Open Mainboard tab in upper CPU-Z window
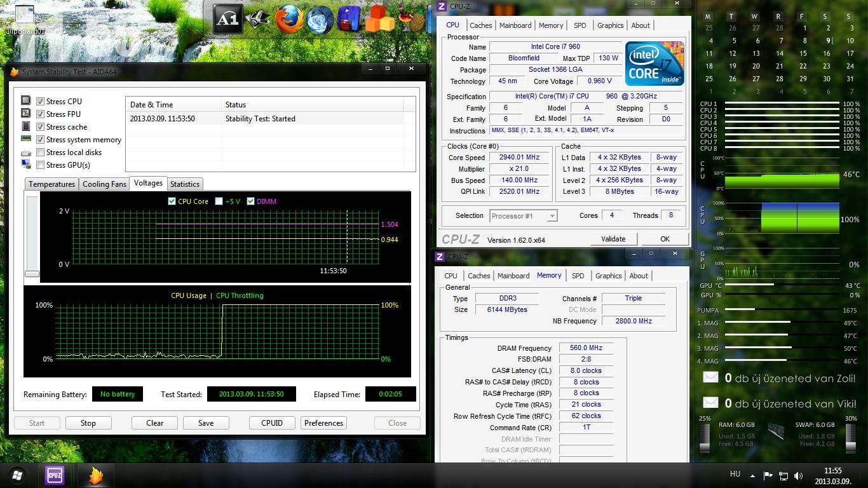The height and width of the screenshot is (488, 868). pos(515,25)
